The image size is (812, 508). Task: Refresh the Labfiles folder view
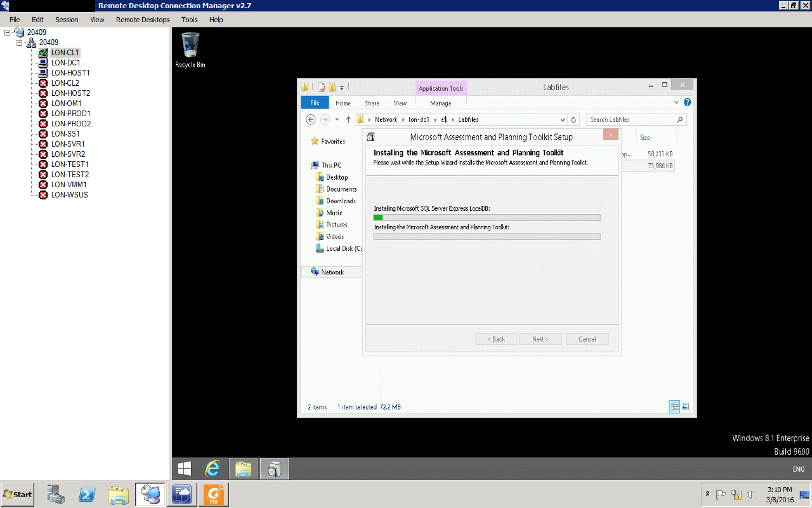tap(573, 120)
